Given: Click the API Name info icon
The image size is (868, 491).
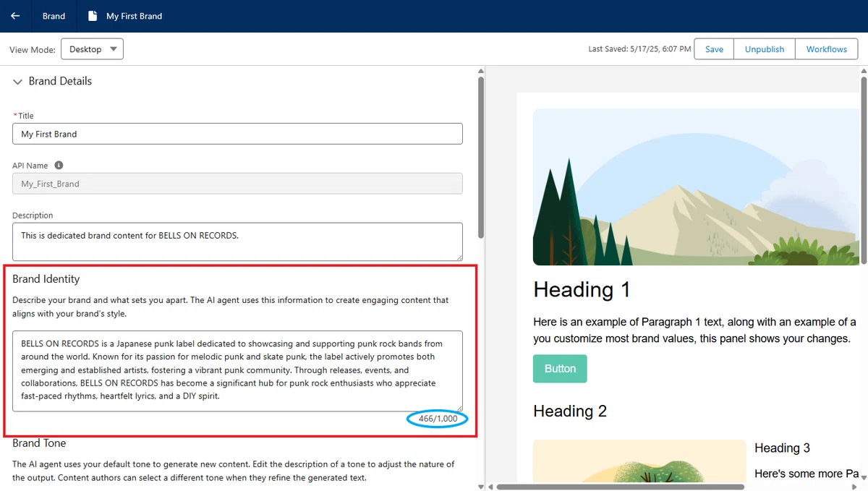Looking at the screenshot, I should click(59, 166).
